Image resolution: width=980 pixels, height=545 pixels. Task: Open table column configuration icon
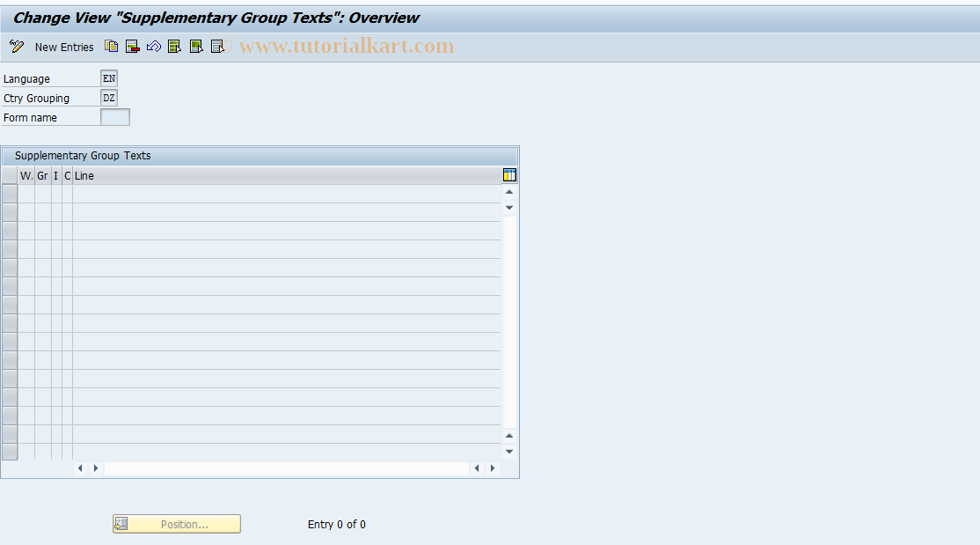click(x=509, y=175)
